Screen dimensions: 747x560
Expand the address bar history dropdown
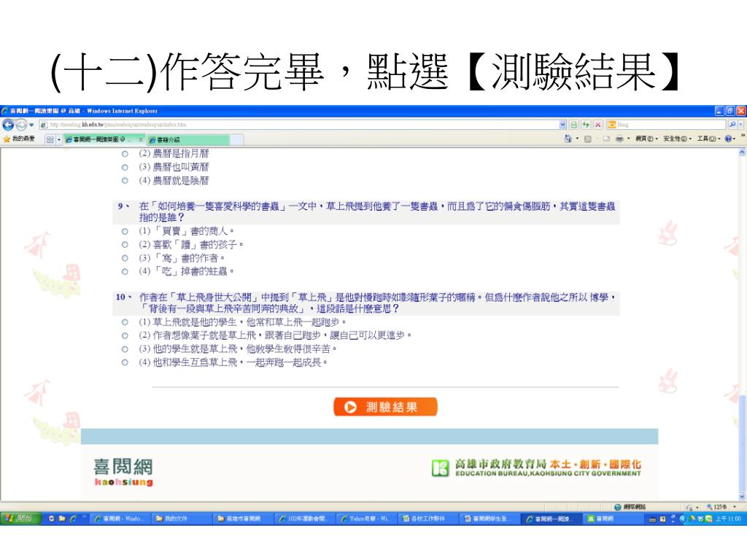[562, 125]
